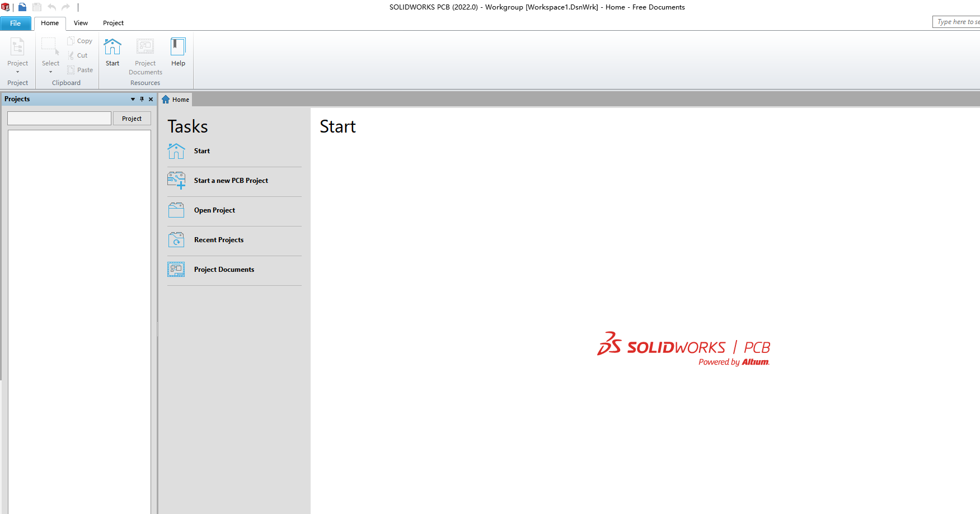Click the Start a new PCB Project icon

[x=176, y=181]
